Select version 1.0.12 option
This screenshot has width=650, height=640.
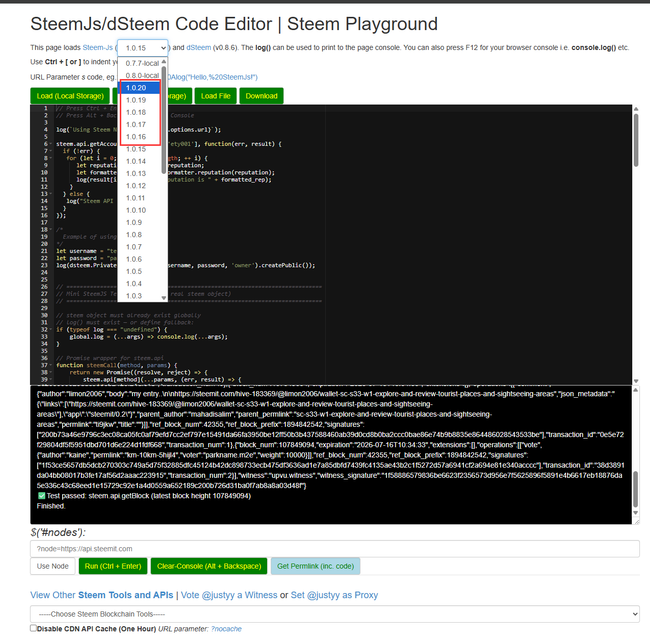139,186
